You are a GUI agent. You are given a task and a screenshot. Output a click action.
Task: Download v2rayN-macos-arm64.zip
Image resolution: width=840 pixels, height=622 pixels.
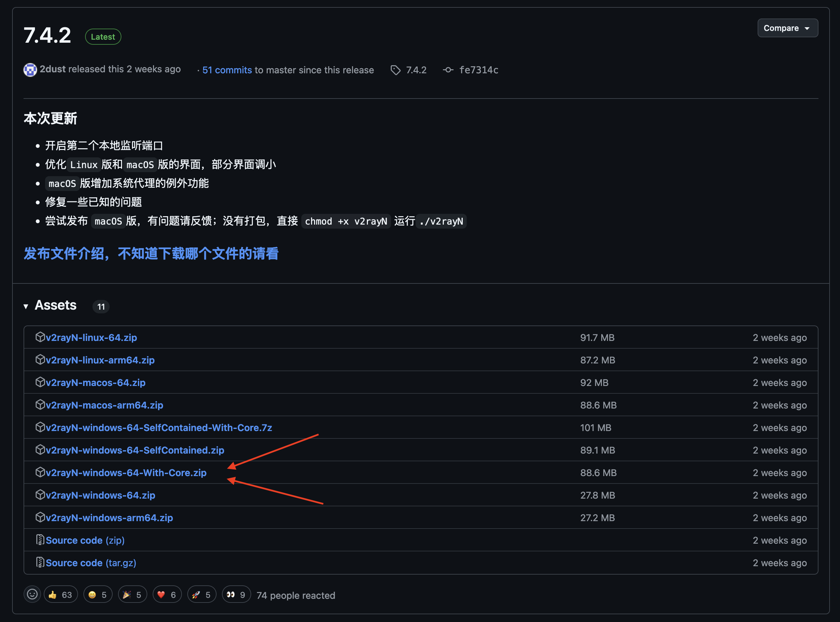(x=104, y=405)
